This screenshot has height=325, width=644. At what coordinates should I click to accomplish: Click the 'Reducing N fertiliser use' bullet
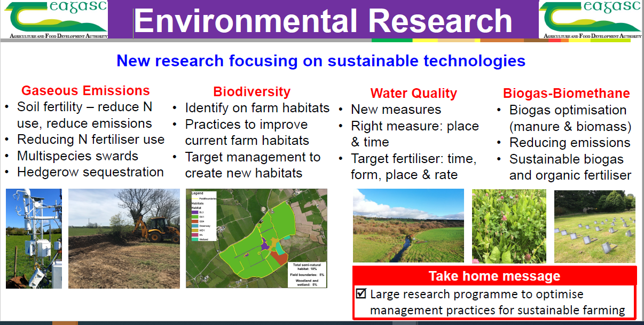[x=91, y=140]
